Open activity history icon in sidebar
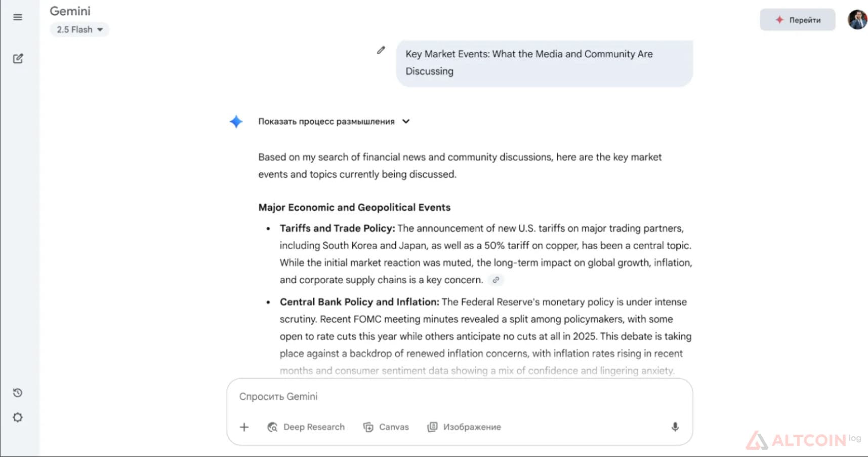Viewport: 868px width, 457px height. tap(18, 393)
